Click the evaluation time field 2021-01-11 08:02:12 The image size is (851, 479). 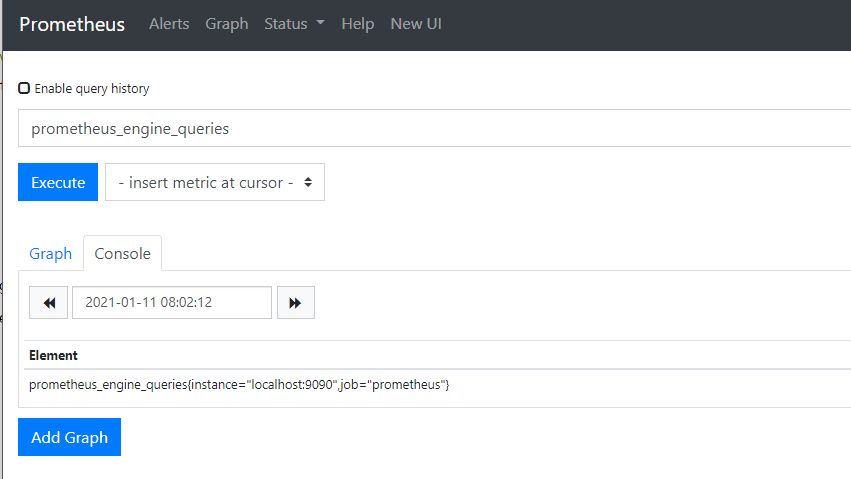pyautogui.click(x=171, y=303)
